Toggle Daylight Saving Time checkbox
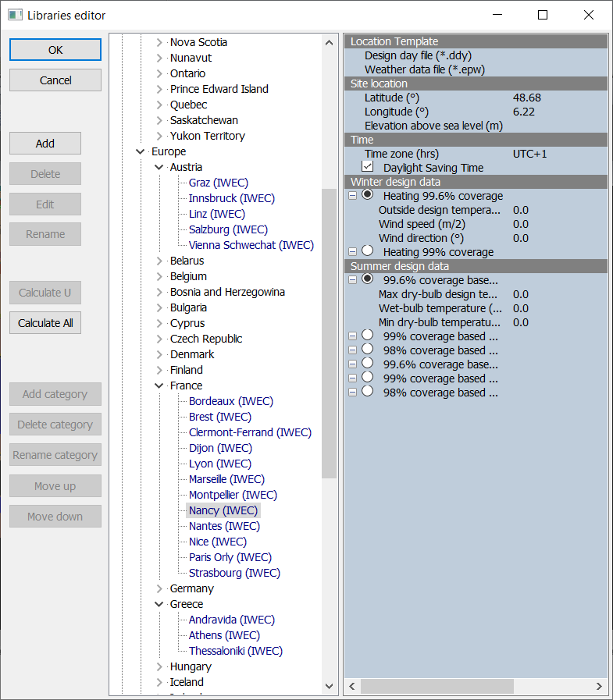 [x=368, y=168]
